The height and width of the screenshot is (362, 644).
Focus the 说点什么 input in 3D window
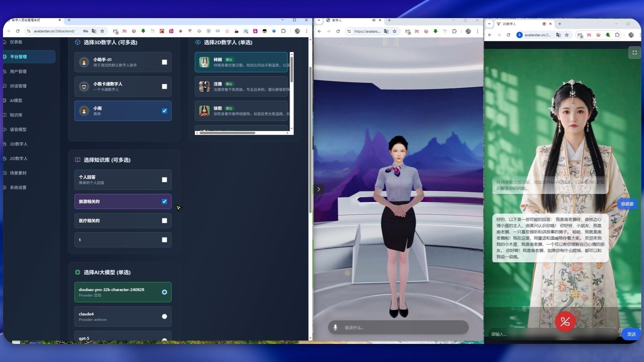coord(398,327)
